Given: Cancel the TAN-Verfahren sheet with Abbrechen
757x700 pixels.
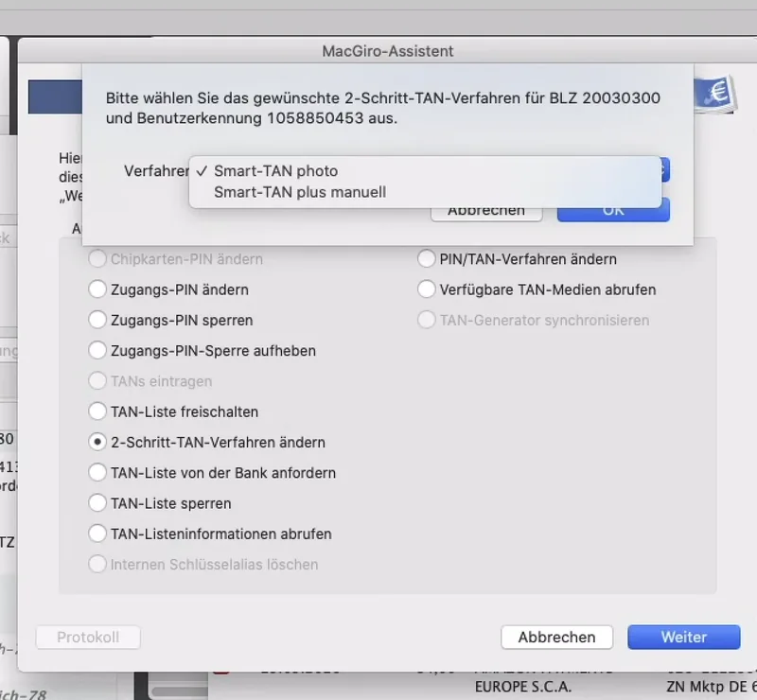Looking at the screenshot, I should (486, 215).
